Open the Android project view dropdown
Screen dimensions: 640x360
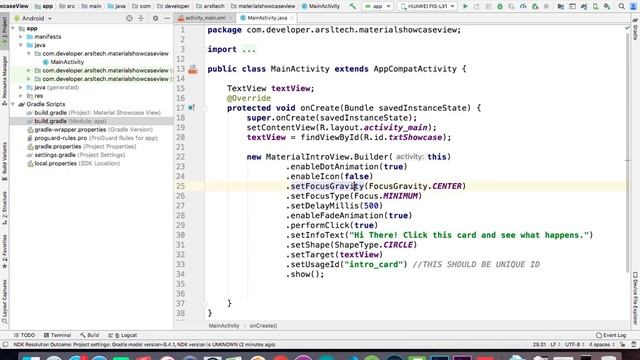pos(33,18)
